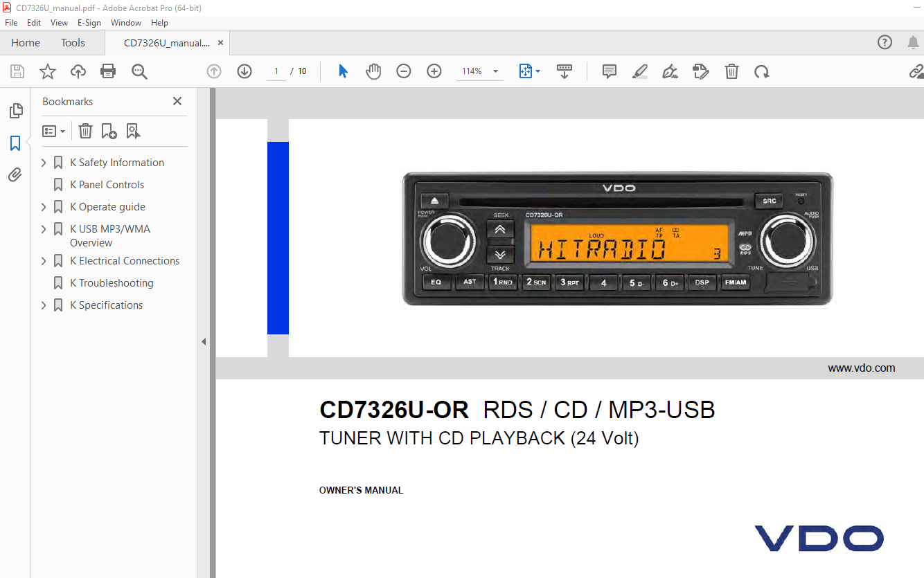Viewport: 924px width, 578px height.
Task: Open the zoom level dropdown
Action: (x=495, y=71)
